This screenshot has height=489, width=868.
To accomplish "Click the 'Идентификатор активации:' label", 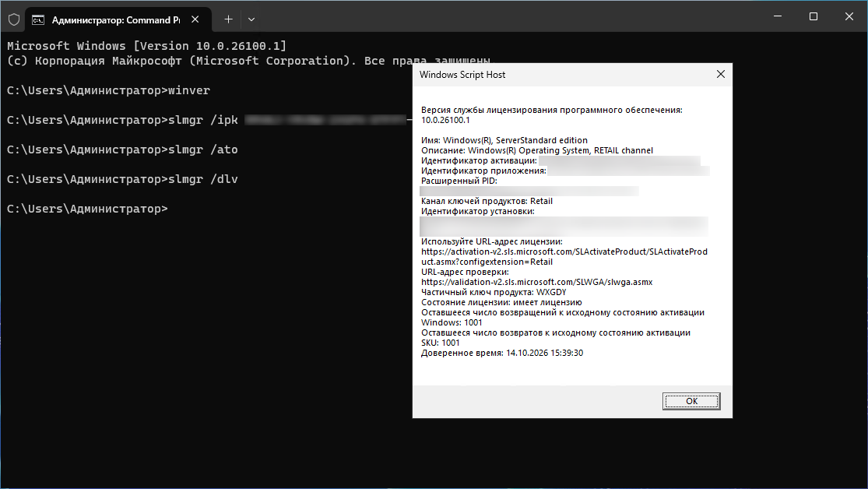I will 479,160.
